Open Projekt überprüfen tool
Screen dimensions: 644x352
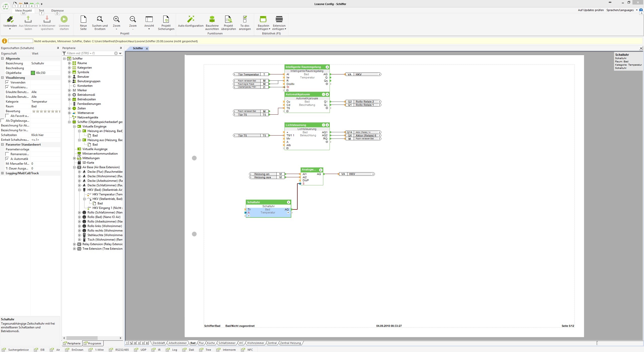(228, 19)
